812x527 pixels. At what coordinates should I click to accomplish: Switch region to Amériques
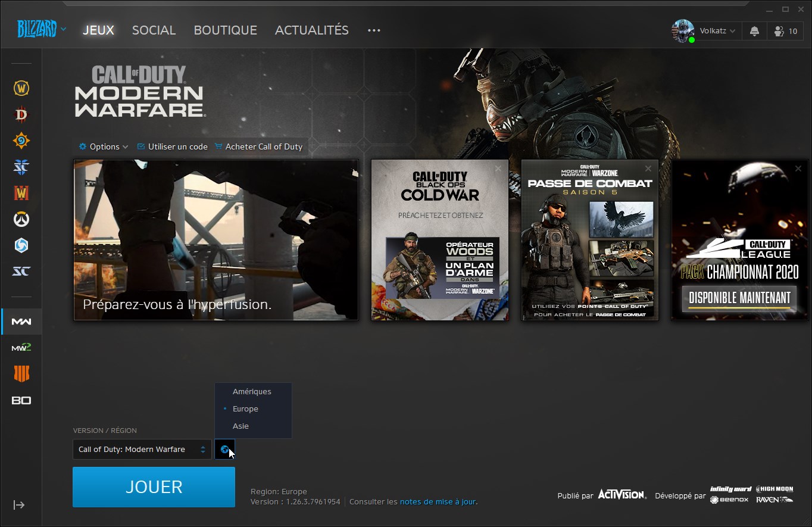pyautogui.click(x=251, y=391)
